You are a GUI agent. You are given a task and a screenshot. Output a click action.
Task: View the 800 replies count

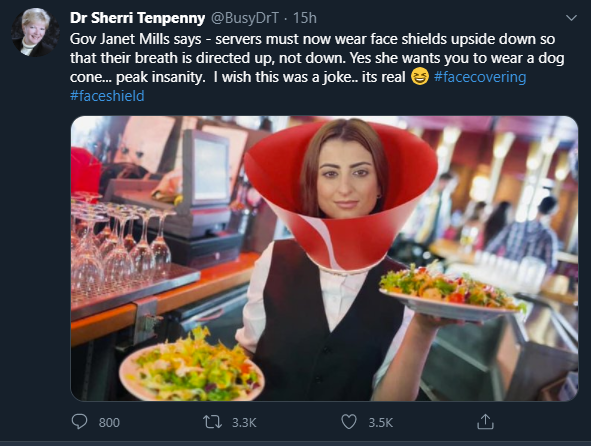[109, 422]
